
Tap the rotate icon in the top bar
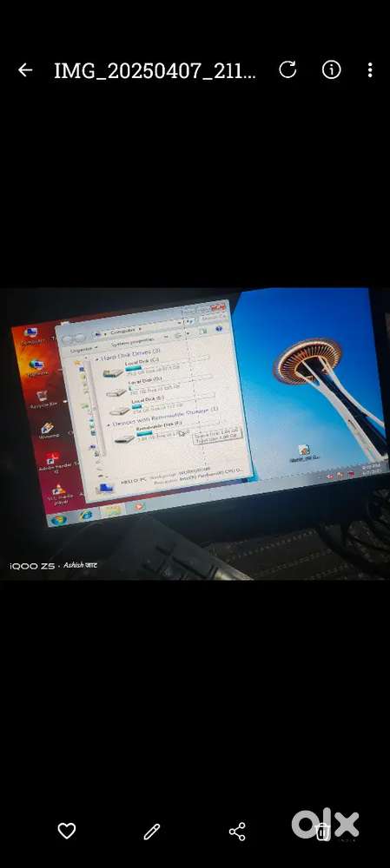click(x=288, y=69)
